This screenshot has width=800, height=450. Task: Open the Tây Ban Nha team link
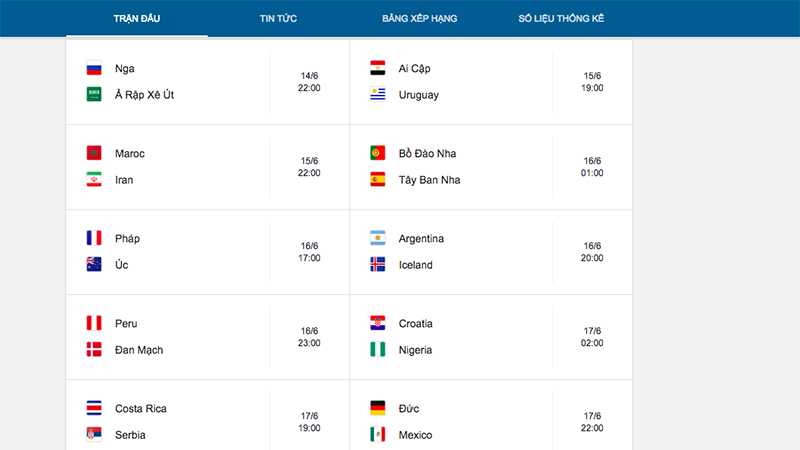click(x=428, y=180)
